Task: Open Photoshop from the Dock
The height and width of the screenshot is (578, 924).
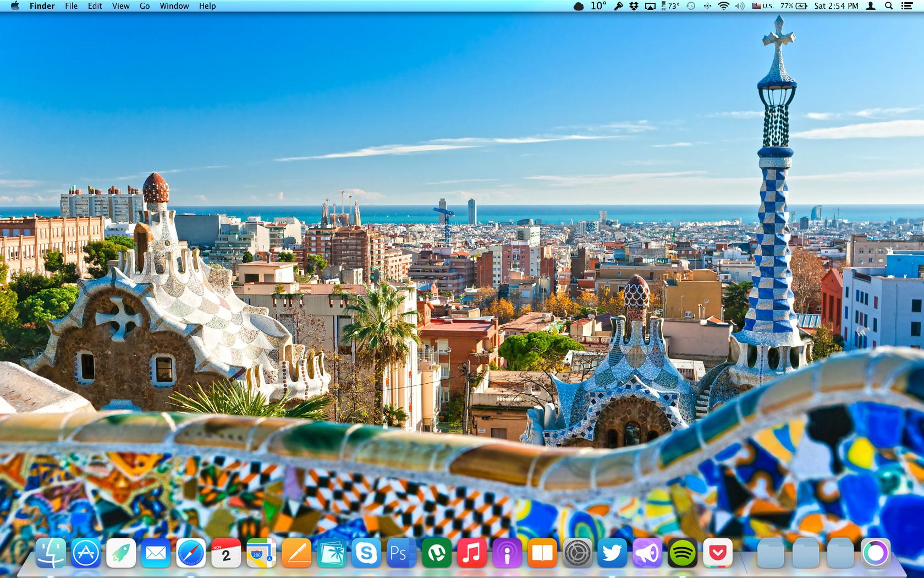Action: pos(402,553)
